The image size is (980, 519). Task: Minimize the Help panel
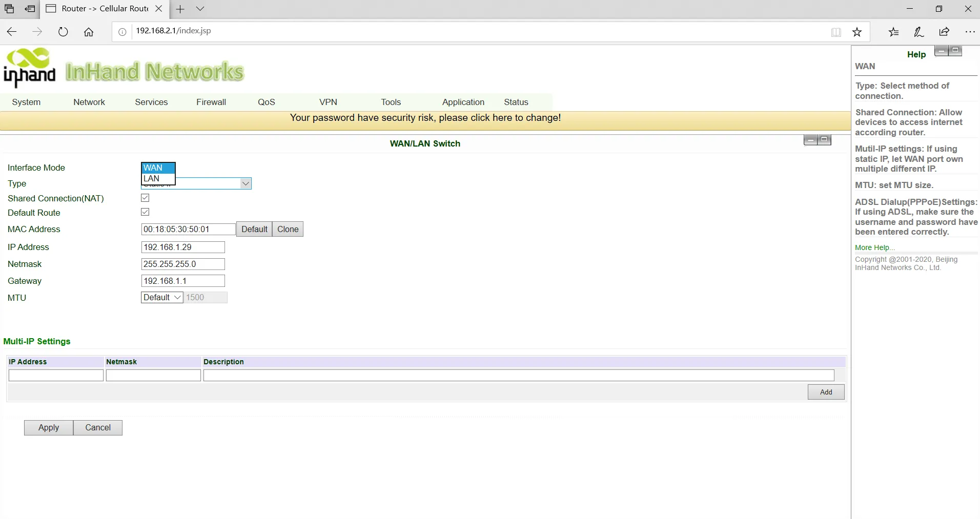click(x=942, y=51)
